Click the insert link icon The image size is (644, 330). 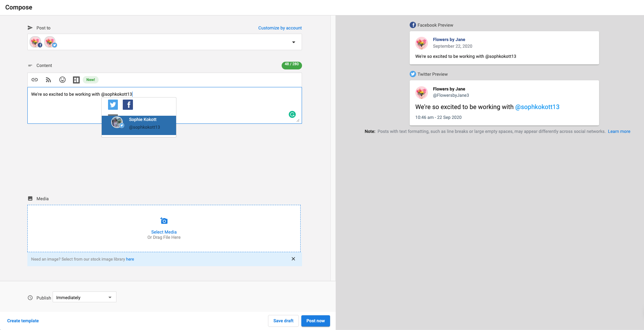pos(35,80)
